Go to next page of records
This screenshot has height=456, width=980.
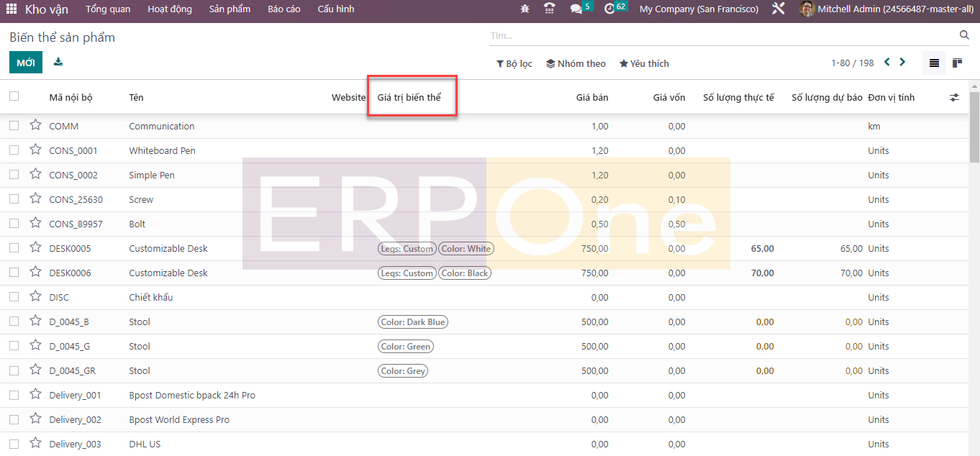coord(902,63)
